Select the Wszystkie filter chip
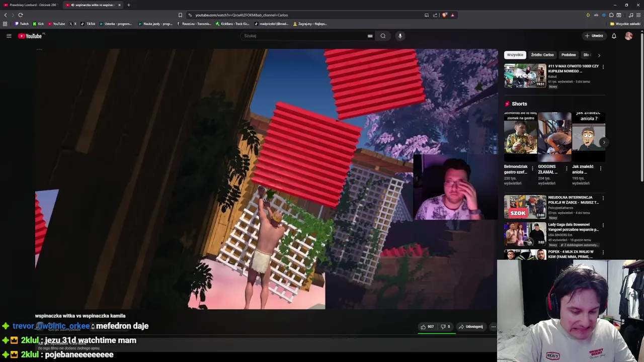This screenshot has width=644, height=362. 515,55
